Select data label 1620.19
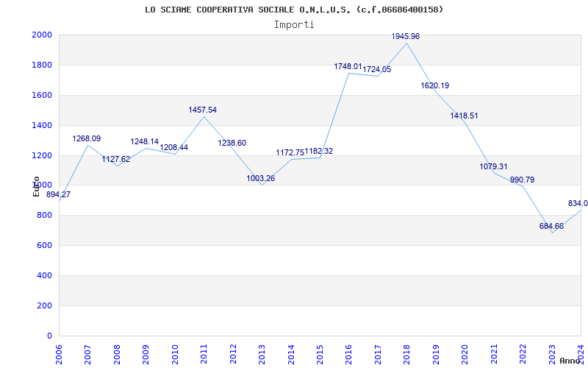 [x=435, y=85]
